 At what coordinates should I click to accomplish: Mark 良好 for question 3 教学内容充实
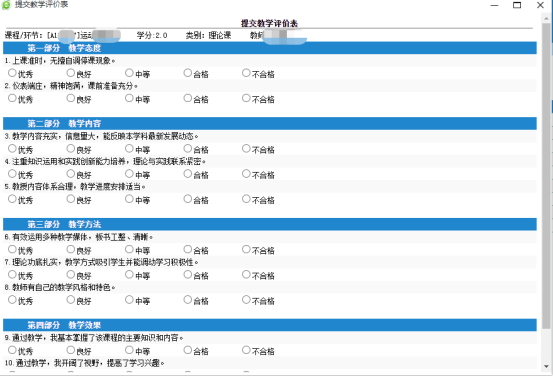71,148
